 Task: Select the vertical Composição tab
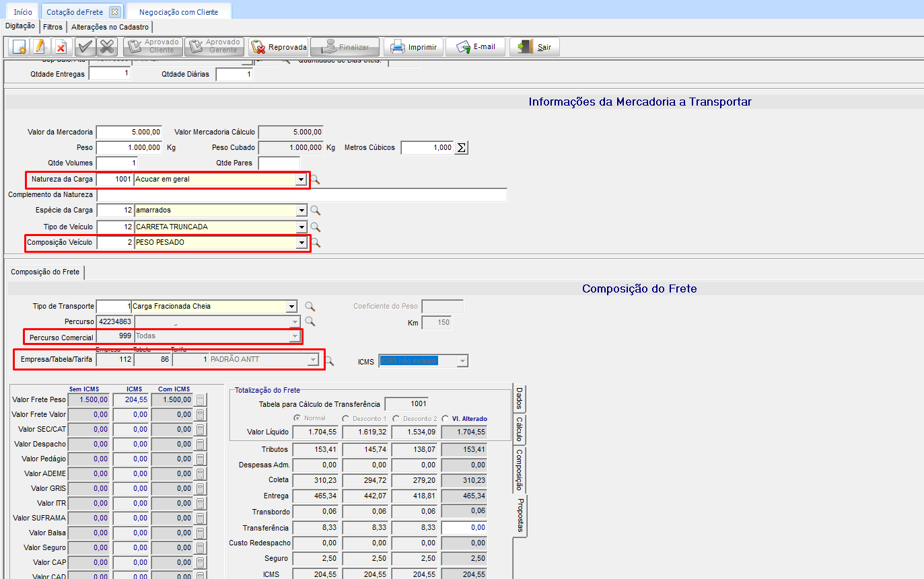click(x=519, y=470)
